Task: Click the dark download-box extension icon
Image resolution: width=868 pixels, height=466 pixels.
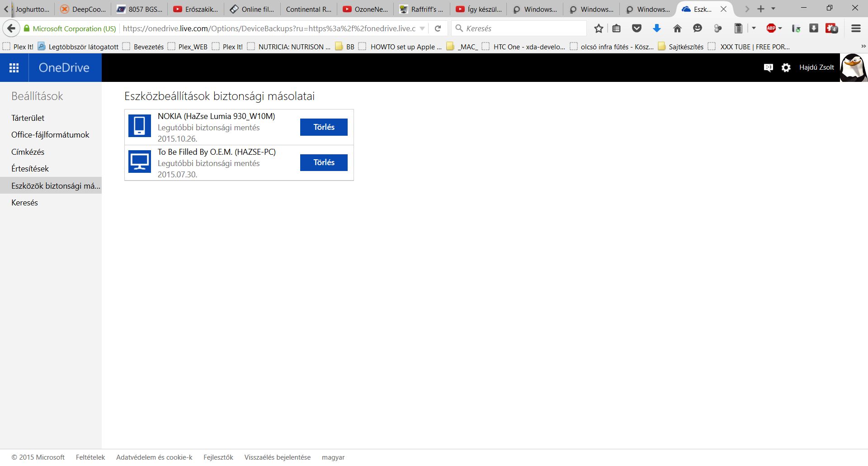Action: point(814,29)
